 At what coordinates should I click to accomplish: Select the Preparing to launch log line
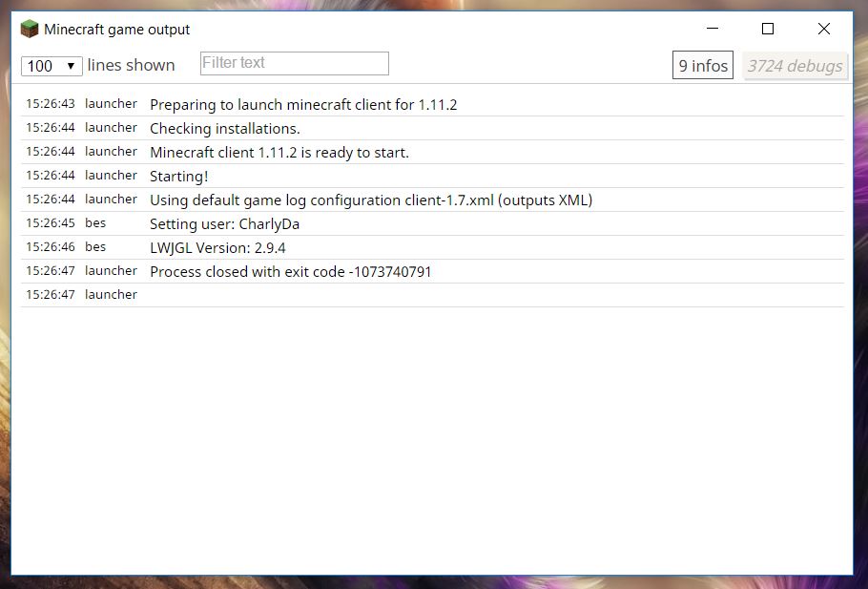pos(432,104)
